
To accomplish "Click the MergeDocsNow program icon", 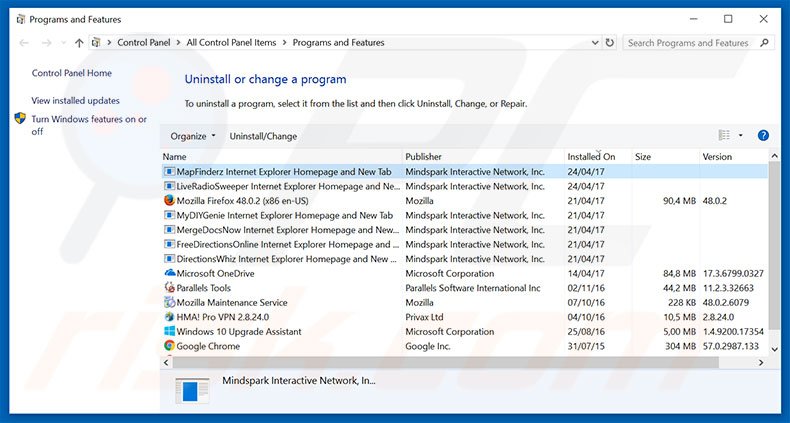I will click(169, 230).
